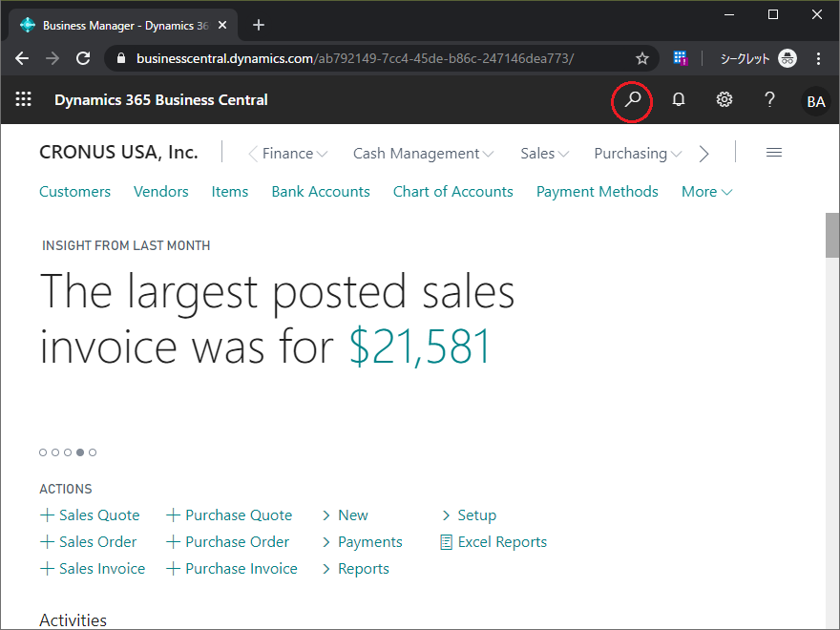
Task: Expand the New actions group
Action: click(345, 515)
